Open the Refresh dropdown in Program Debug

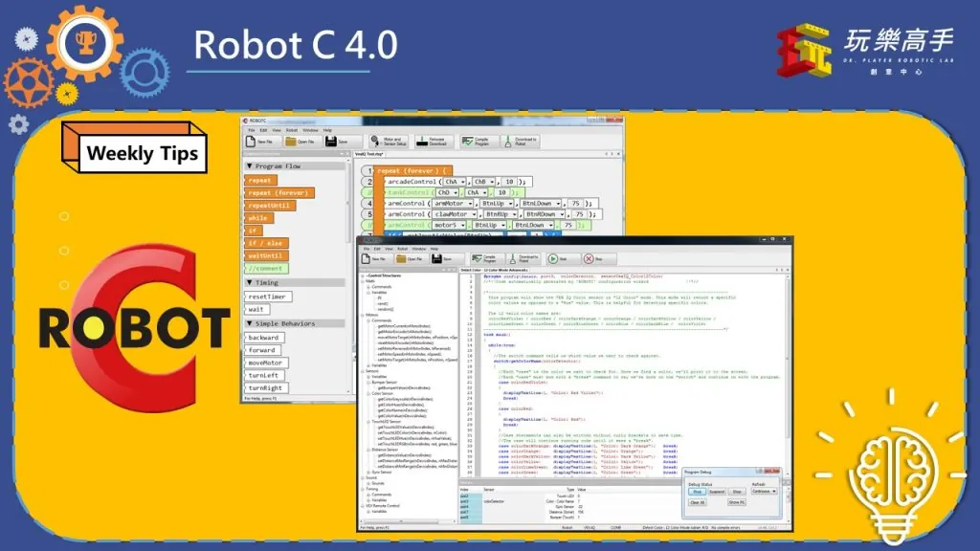click(764, 492)
